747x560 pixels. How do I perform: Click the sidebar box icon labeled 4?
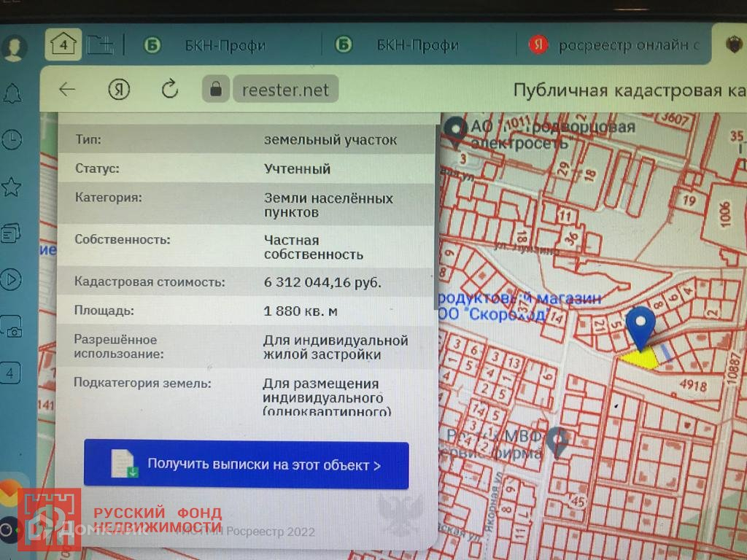tap(10, 373)
